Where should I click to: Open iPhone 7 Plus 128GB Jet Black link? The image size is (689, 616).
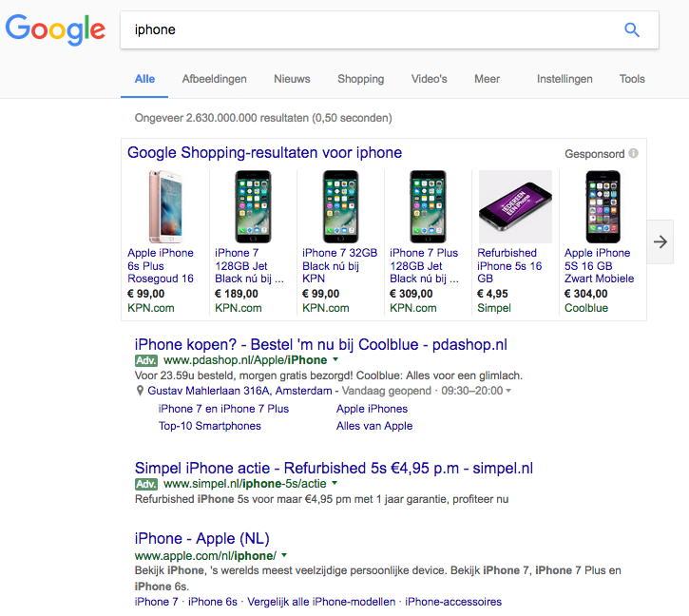pyautogui.click(x=424, y=265)
